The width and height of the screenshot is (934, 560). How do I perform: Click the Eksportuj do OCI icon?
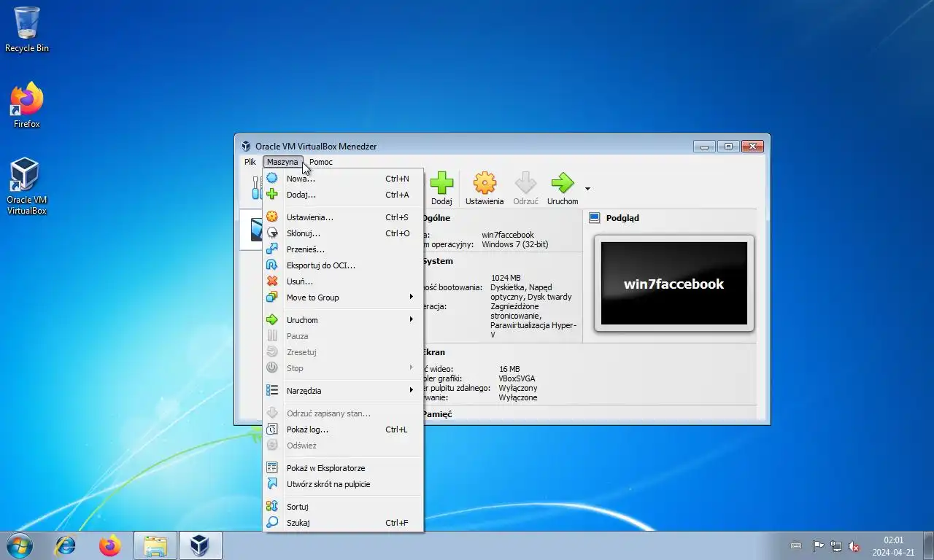[x=272, y=265]
